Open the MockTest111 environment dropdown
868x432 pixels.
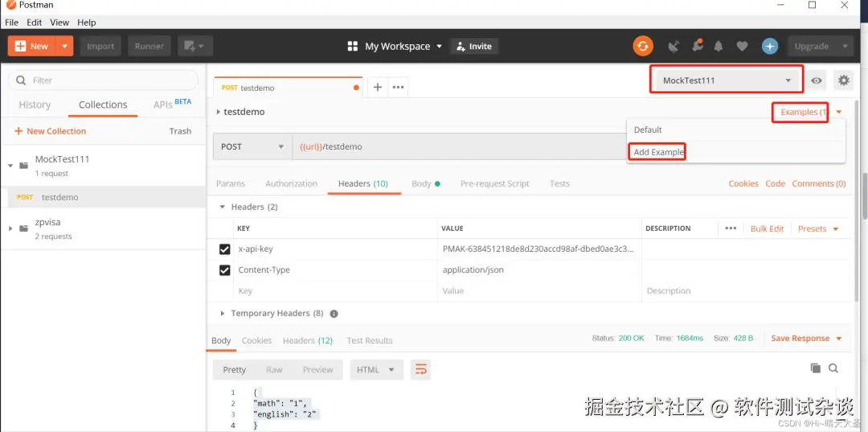point(727,80)
